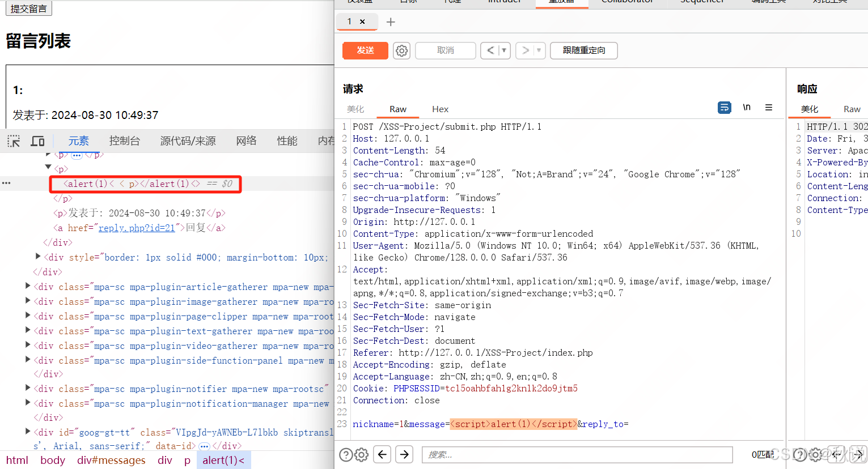The width and height of the screenshot is (868, 469).
Task: Select alert(1)< in the DOM breadcrumb
Action: click(224, 460)
